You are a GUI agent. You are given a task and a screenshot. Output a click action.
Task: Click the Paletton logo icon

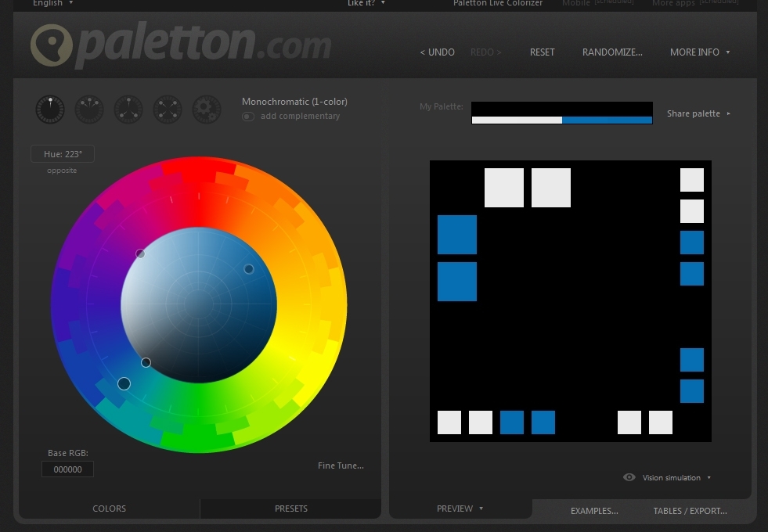(x=52, y=46)
